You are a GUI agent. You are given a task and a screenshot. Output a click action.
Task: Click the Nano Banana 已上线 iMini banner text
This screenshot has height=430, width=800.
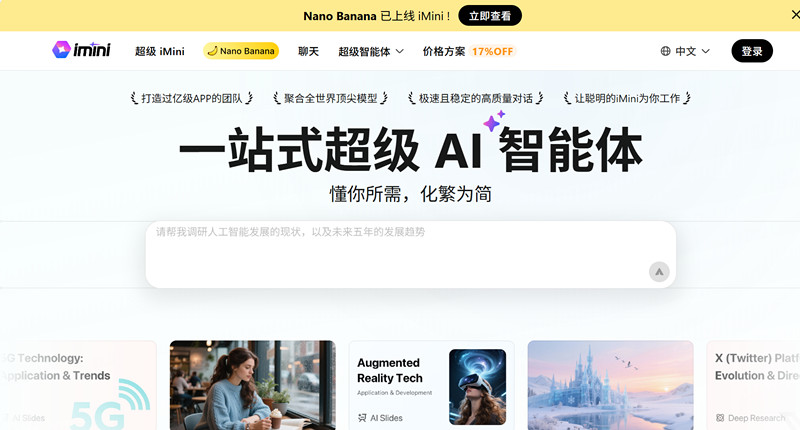tap(377, 16)
